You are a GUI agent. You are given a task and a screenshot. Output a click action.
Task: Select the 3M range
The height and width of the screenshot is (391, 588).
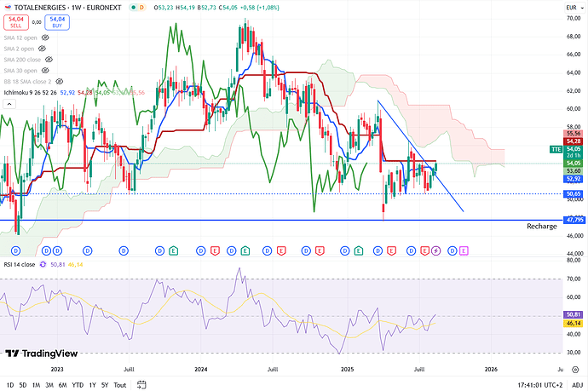pyautogui.click(x=49, y=385)
